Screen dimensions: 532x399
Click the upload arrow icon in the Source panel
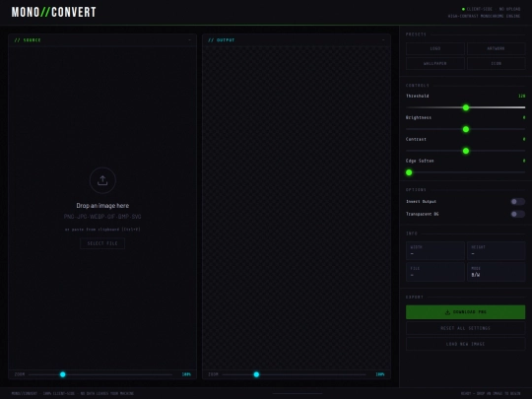click(x=102, y=180)
